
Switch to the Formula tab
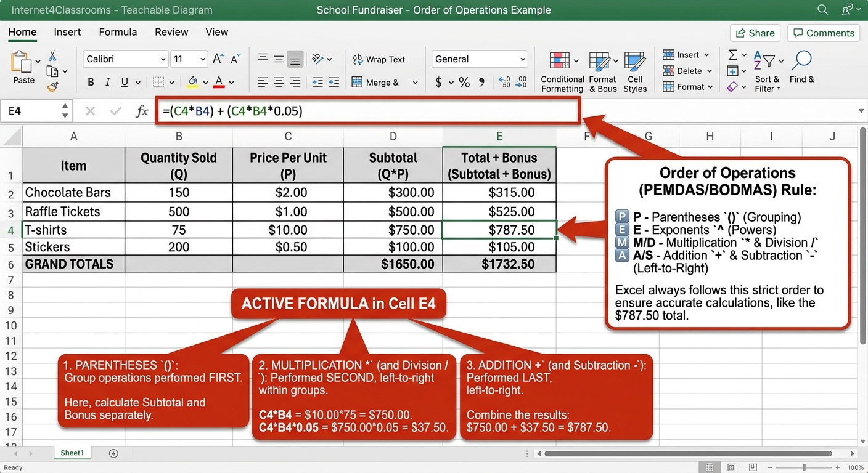[x=118, y=32]
